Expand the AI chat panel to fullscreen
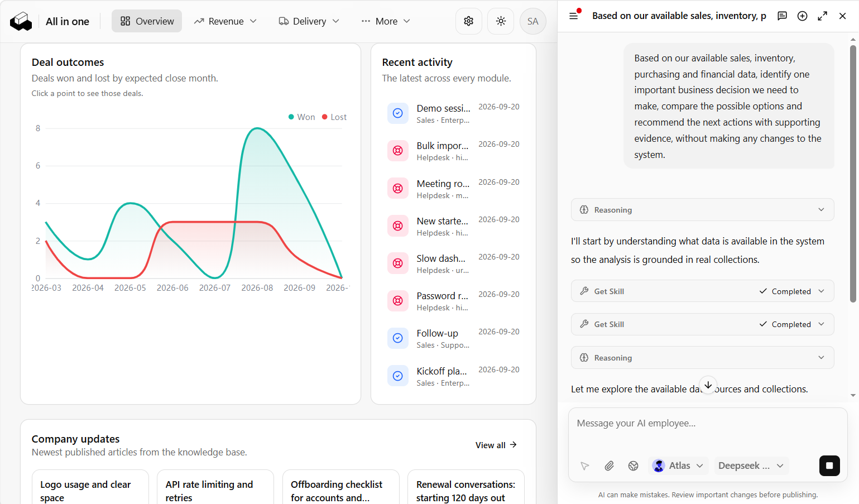 click(822, 16)
